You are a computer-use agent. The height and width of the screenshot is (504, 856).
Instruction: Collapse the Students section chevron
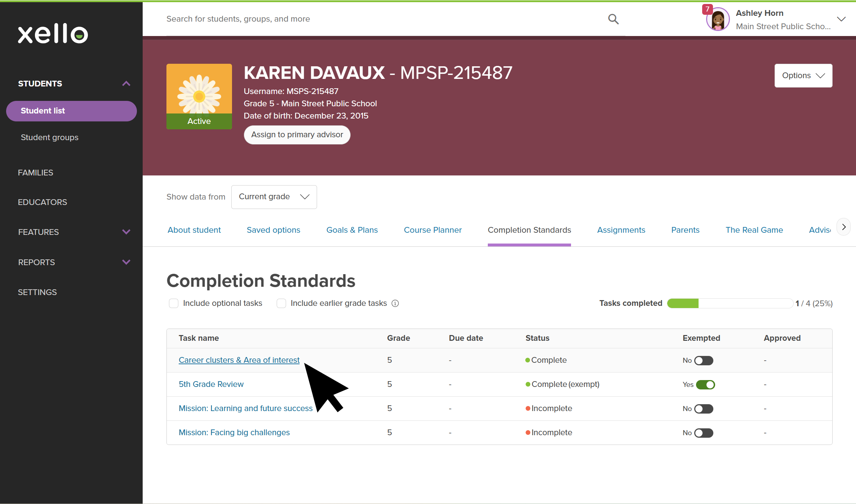pos(126,84)
